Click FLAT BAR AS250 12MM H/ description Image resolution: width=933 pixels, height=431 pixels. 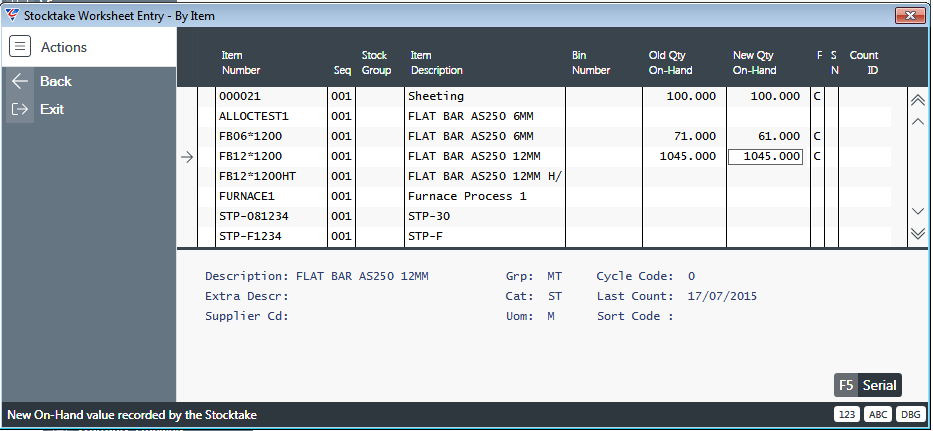[x=484, y=176]
